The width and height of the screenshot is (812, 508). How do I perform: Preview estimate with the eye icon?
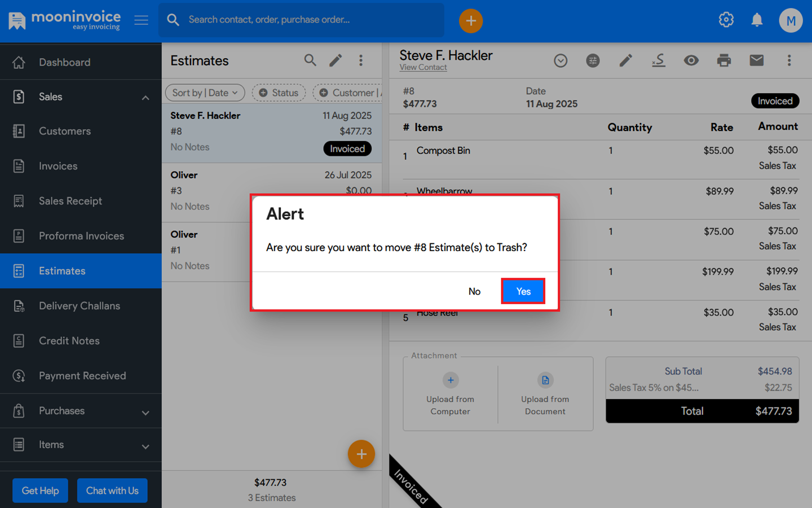coord(691,60)
